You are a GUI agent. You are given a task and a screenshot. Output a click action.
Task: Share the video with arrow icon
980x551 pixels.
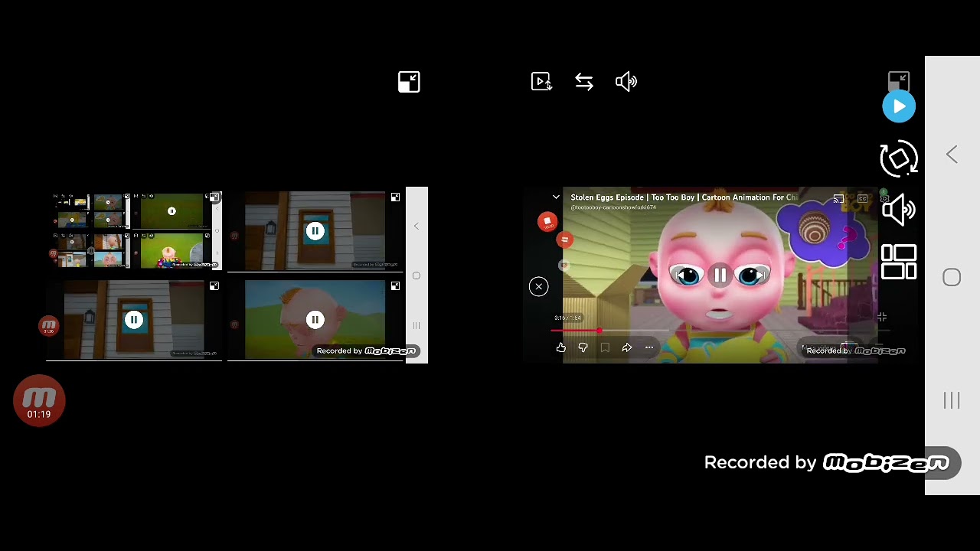tap(627, 347)
